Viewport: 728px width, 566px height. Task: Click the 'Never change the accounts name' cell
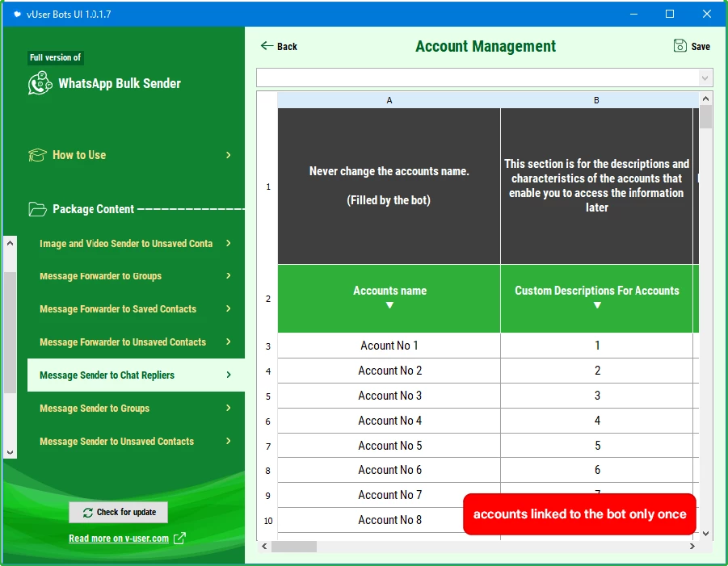tap(389, 186)
